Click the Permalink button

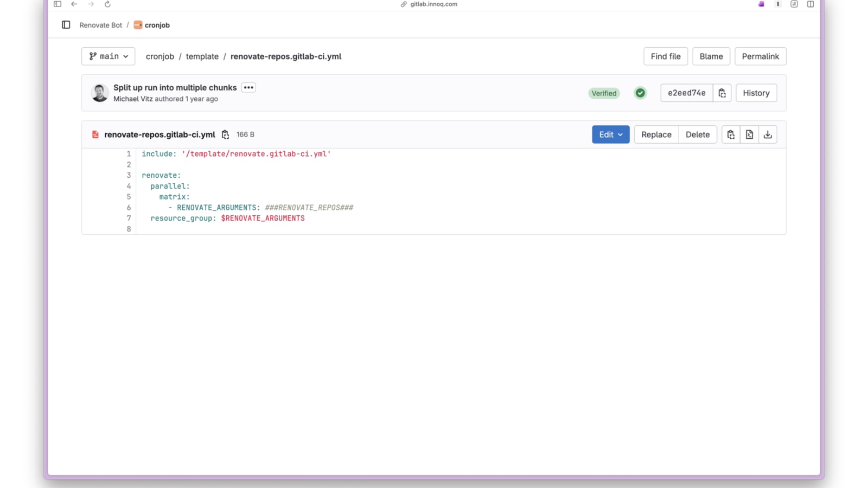coord(761,56)
